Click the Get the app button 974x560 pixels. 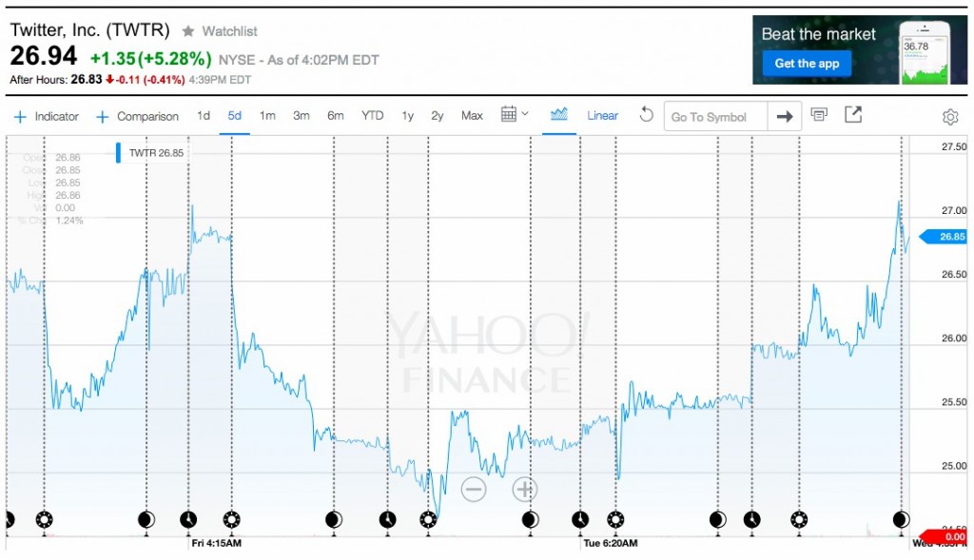coord(807,64)
